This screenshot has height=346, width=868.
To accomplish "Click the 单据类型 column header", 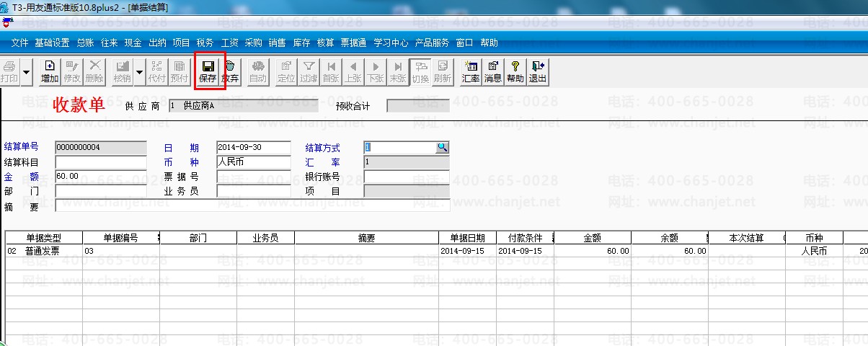I will point(44,237).
